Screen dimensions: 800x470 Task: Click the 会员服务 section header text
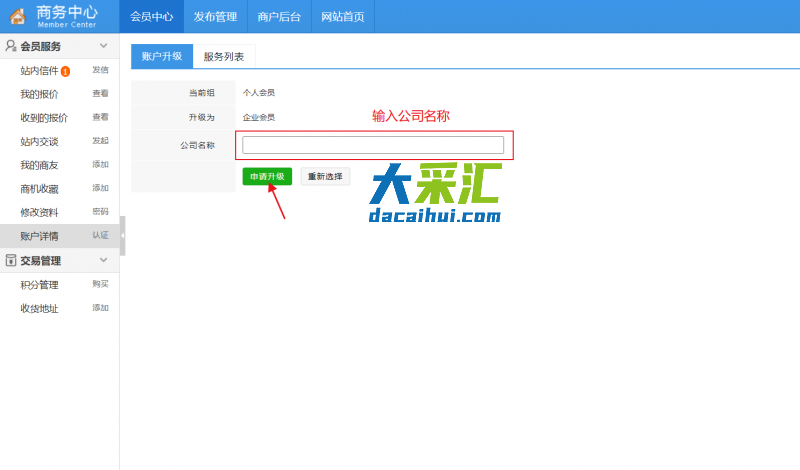tap(40, 46)
